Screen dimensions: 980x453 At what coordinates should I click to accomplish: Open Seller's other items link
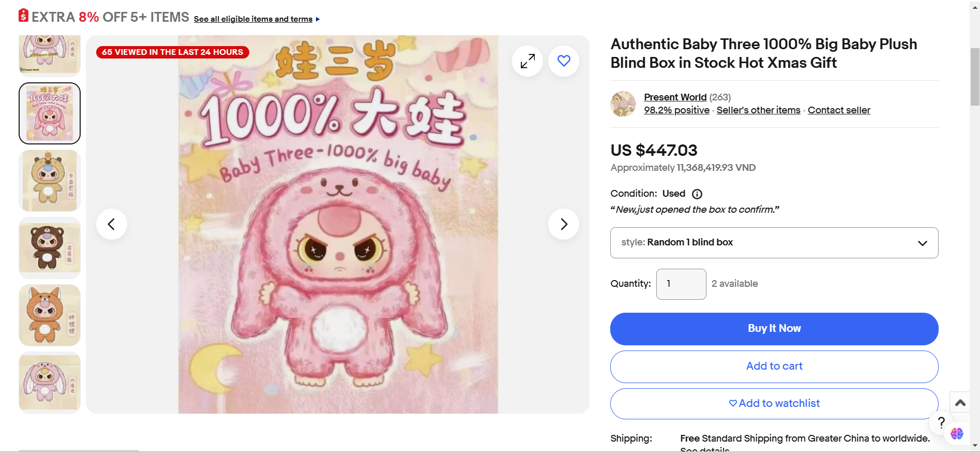pos(758,110)
